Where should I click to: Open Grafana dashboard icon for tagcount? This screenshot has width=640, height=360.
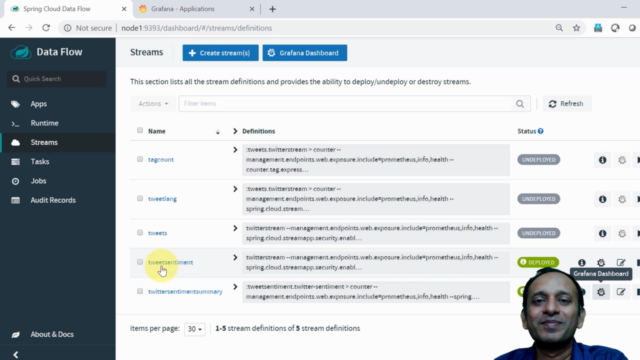tap(622, 160)
